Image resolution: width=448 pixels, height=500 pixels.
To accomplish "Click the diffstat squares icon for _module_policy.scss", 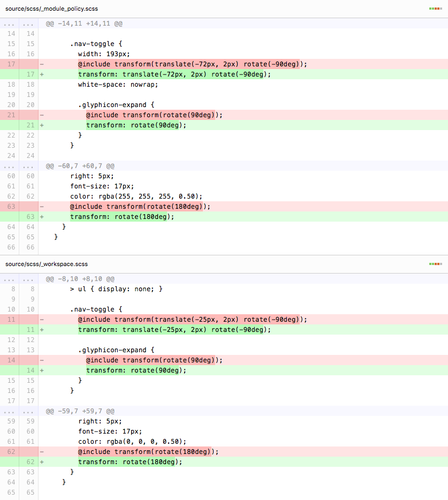I will tap(436, 9).
